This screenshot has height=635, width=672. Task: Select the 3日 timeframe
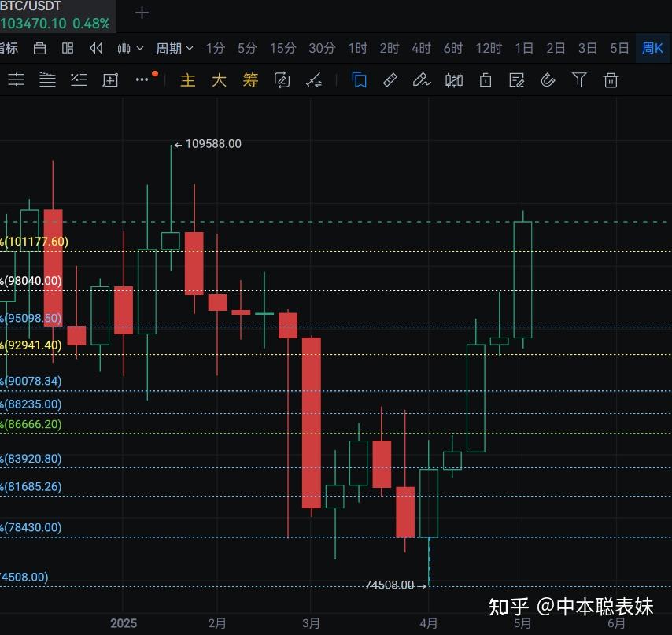coord(588,49)
